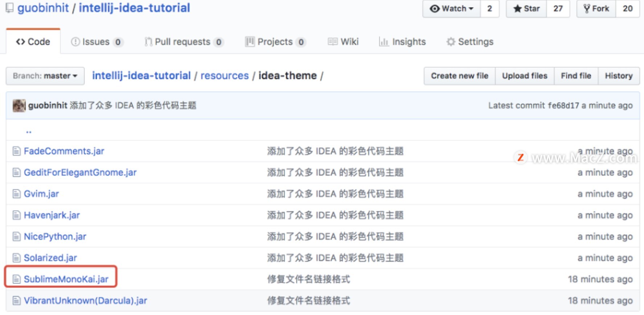Star the repository
644x315 pixels.
[526, 9]
